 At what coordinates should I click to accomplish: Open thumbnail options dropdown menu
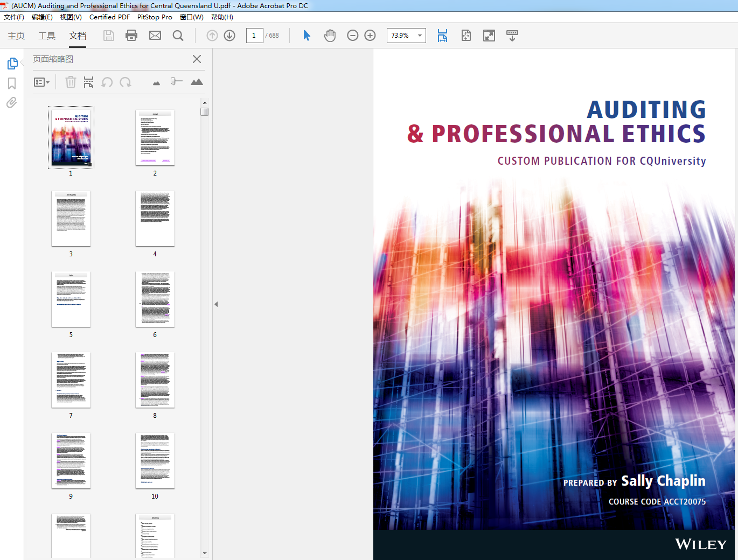point(41,82)
